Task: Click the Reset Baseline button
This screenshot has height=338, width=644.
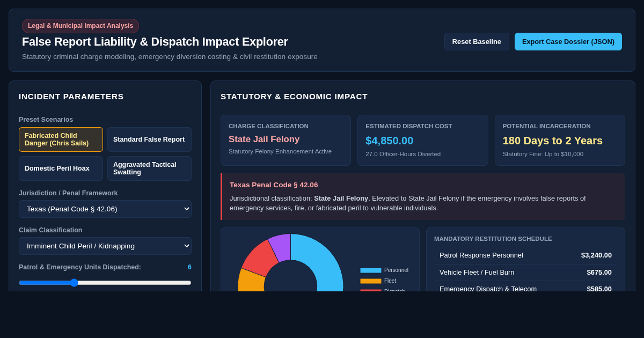Action: pos(477,41)
